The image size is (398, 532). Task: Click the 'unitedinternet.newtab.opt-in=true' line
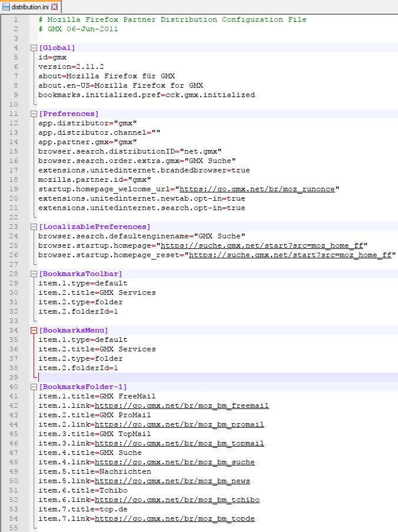[x=141, y=198]
